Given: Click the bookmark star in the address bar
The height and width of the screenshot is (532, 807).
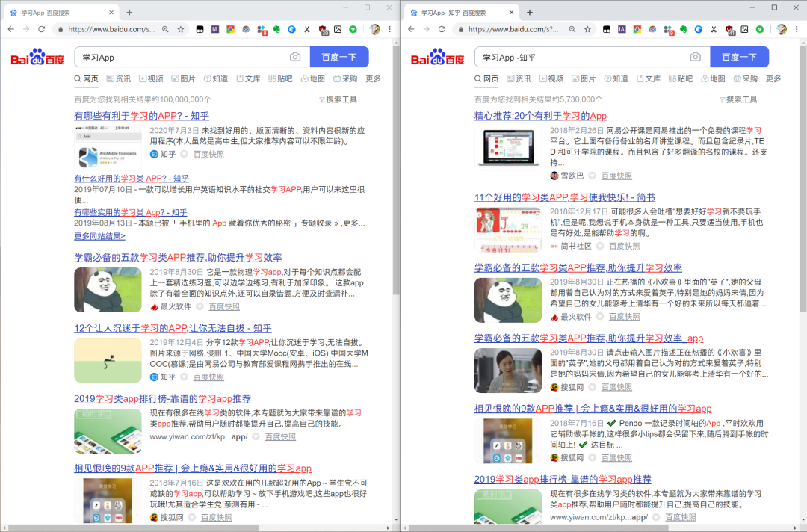Looking at the screenshot, I should click(x=181, y=28).
